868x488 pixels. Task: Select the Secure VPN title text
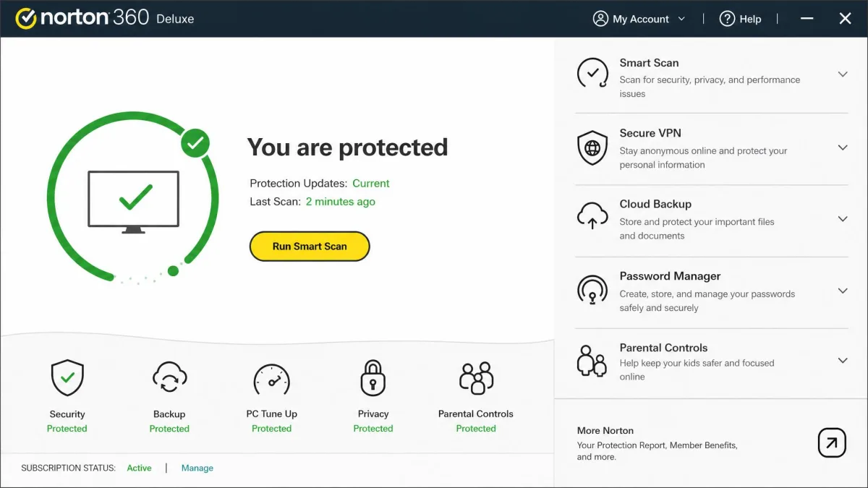650,133
